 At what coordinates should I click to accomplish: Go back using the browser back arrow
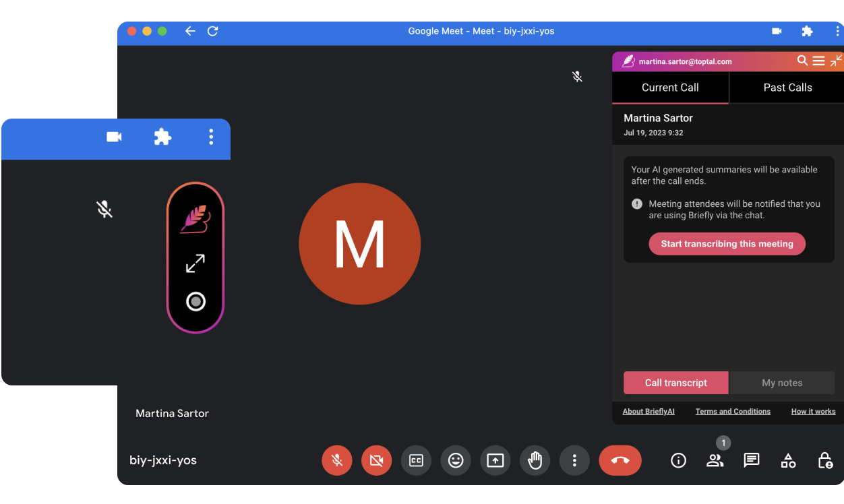click(x=190, y=31)
